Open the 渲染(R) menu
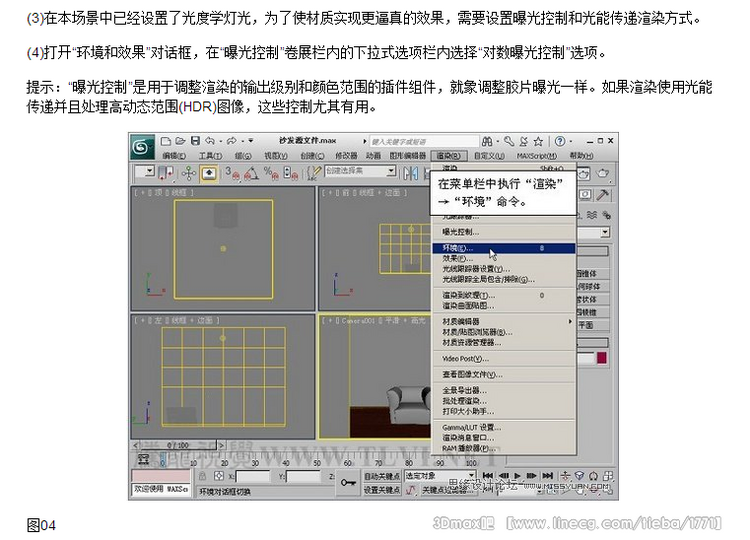The width and height of the screenshot is (750, 540). point(448,156)
